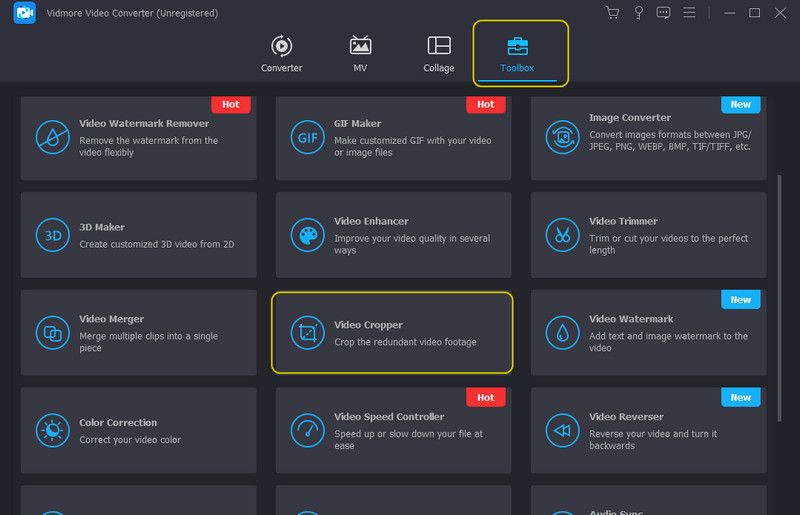
Task: Switch to the Converter tab
Action: [282, 54]
